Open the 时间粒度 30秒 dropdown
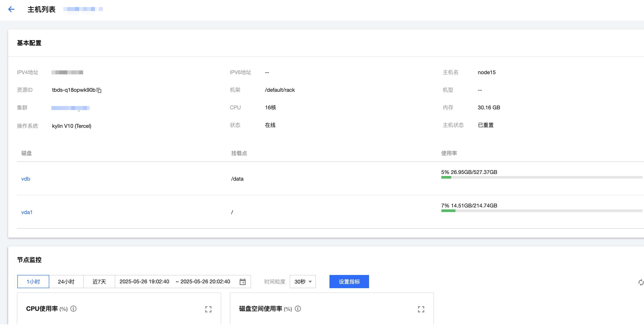Viewport: 644px width, 326px height. coord(303,282)
